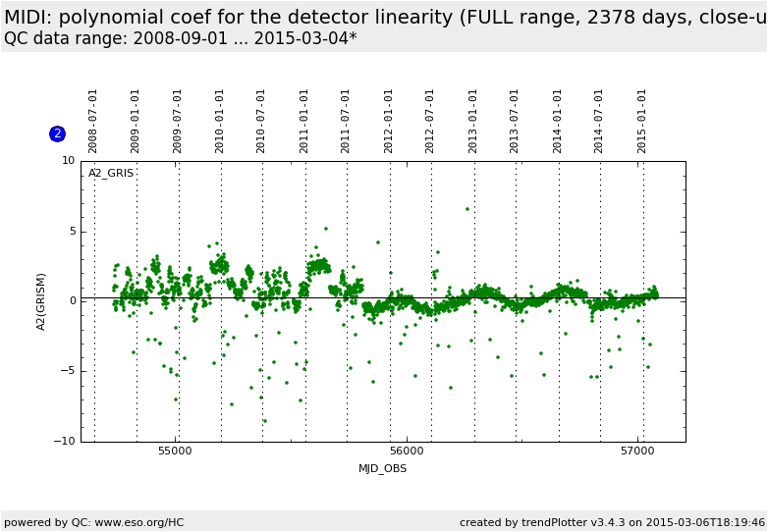This screenshot has width=768, height=532.
Task: Click the 57000 x-axis tick label
Action: pos(637,451)
